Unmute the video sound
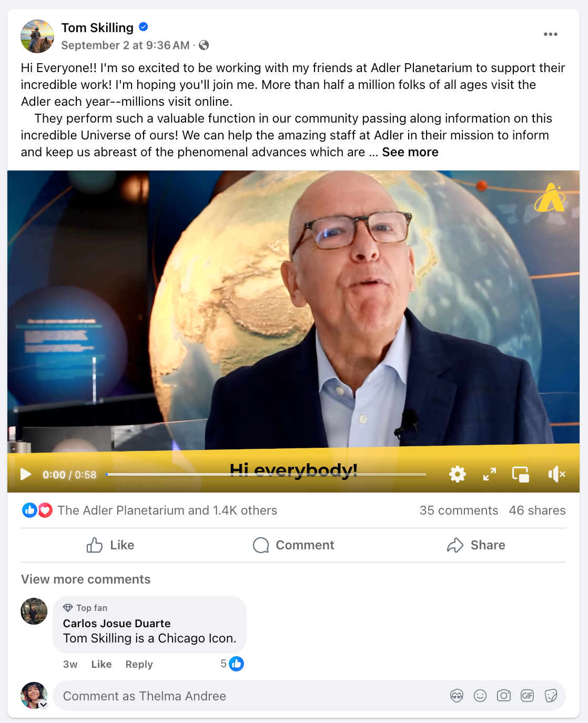The height and width of the screenshot is (723, 588). 556,474
